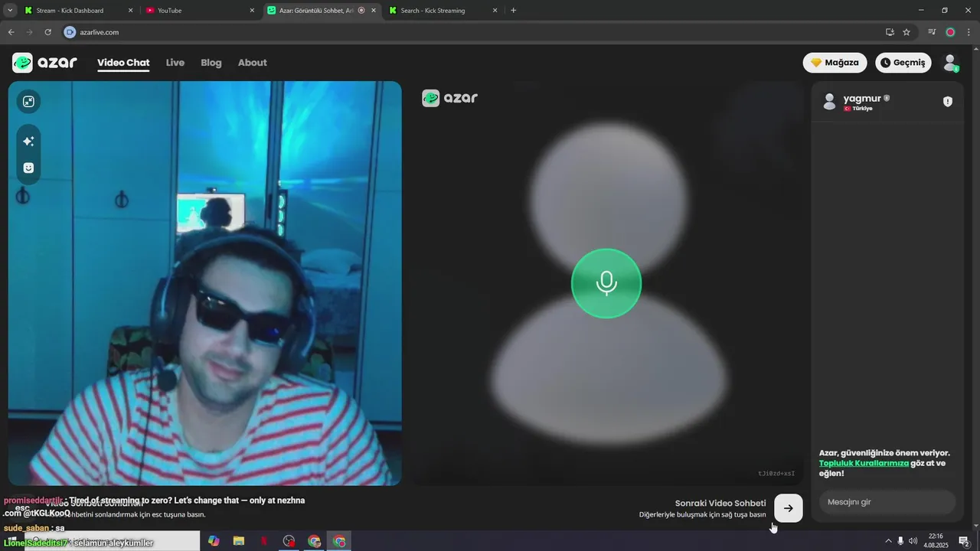
Task: Open the notification center icon
Action: click(964, 541)
